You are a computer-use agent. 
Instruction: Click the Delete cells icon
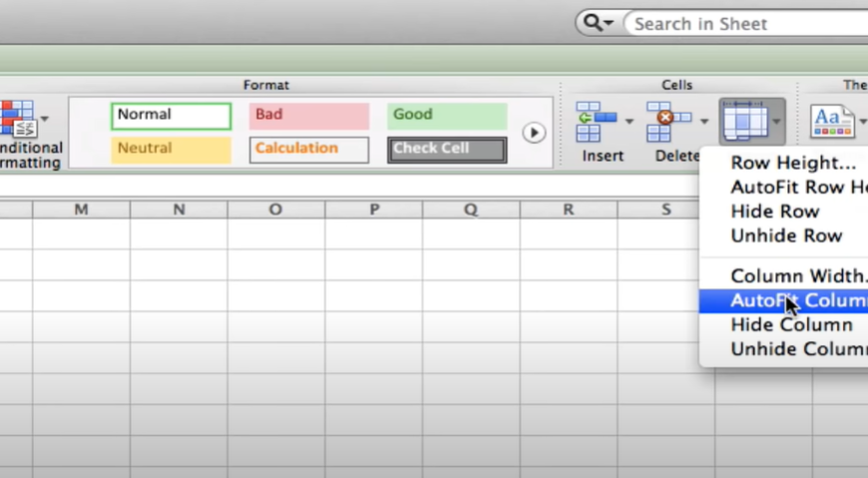pos(668,122)
